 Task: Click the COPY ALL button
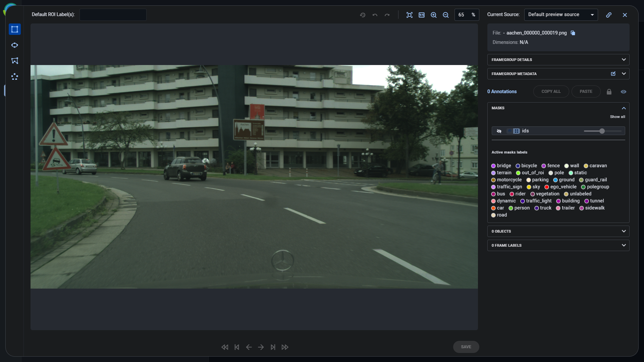[x=551, y=92]
